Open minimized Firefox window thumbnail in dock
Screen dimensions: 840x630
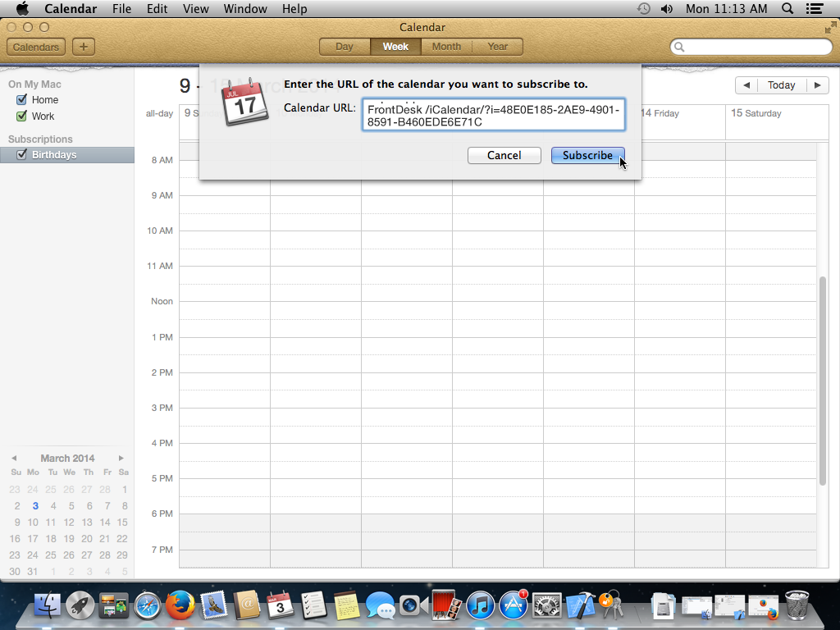pos(764,606)
